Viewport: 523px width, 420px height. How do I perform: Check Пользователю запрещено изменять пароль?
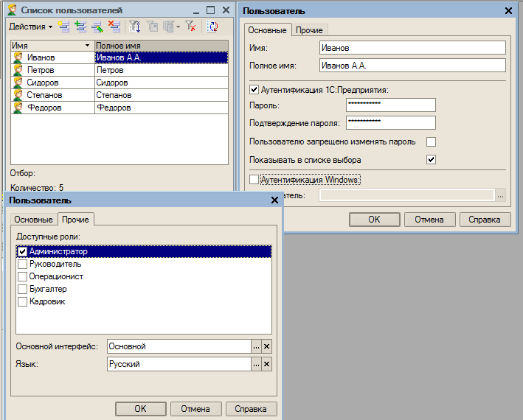432,141
